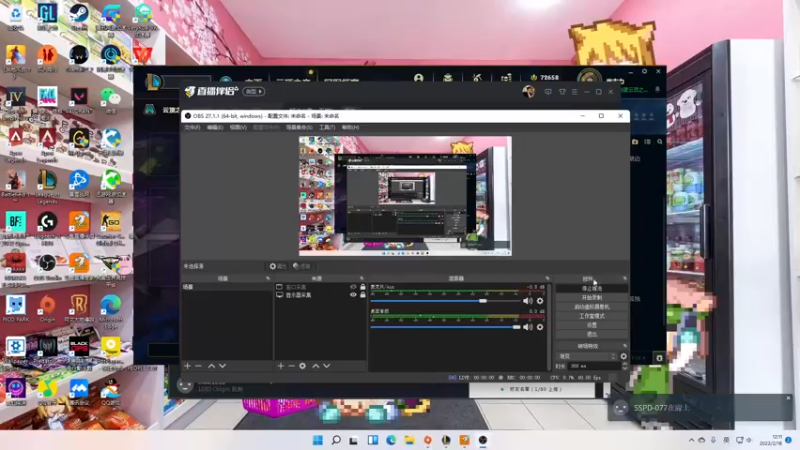Open the PICO PARK desktop shortcut
This screenshot has width=800, height=450.
click(x=15, y=307)
